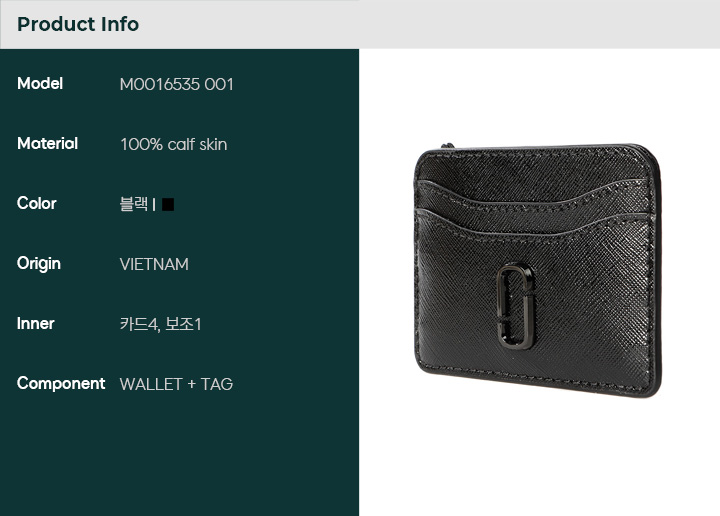Click the zipper pull at wallet top

pos(448,146)
